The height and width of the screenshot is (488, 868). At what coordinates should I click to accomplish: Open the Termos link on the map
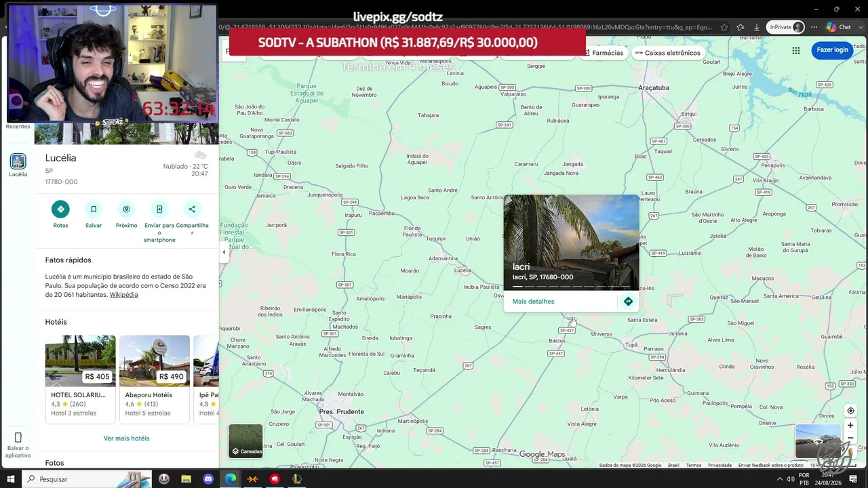pyautogui.click(x=694, y=465)
